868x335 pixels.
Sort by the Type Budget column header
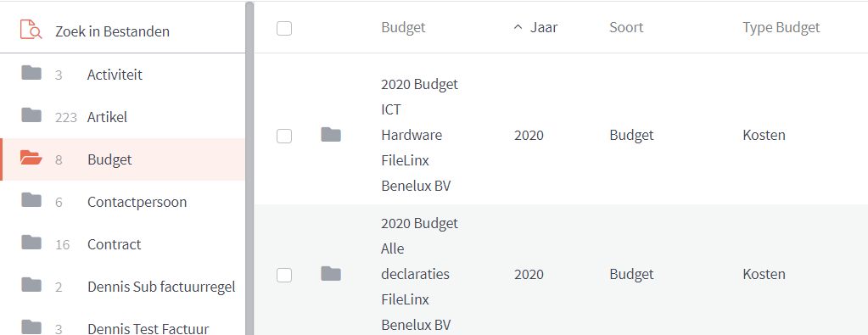(x=781, y=27)
